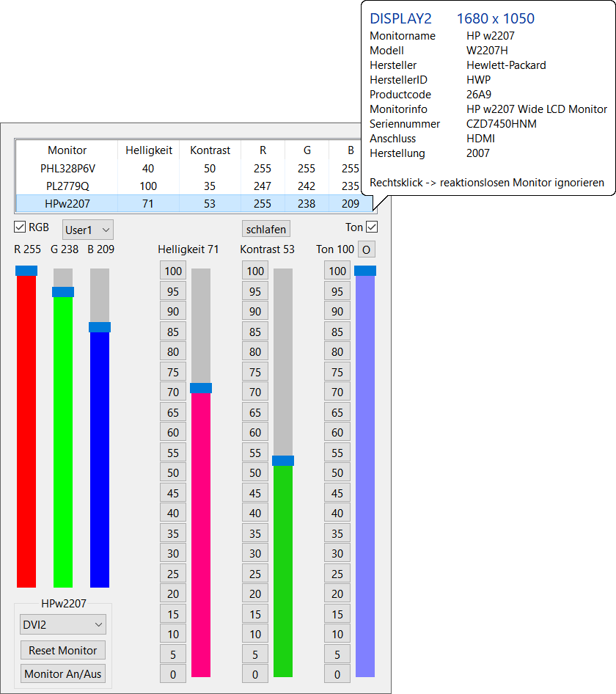
Task: Set Ton to 95 with preset button
Action: tap(337, 291)
